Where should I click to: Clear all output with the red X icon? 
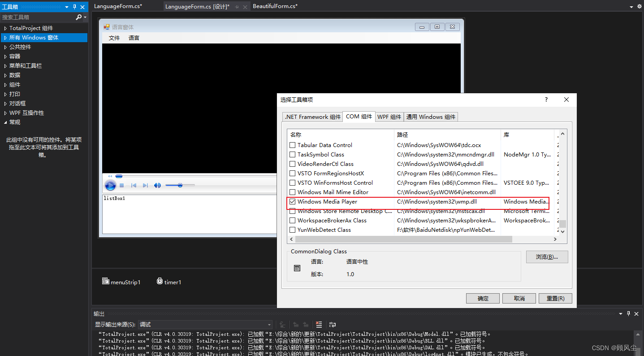coord(319,324)
